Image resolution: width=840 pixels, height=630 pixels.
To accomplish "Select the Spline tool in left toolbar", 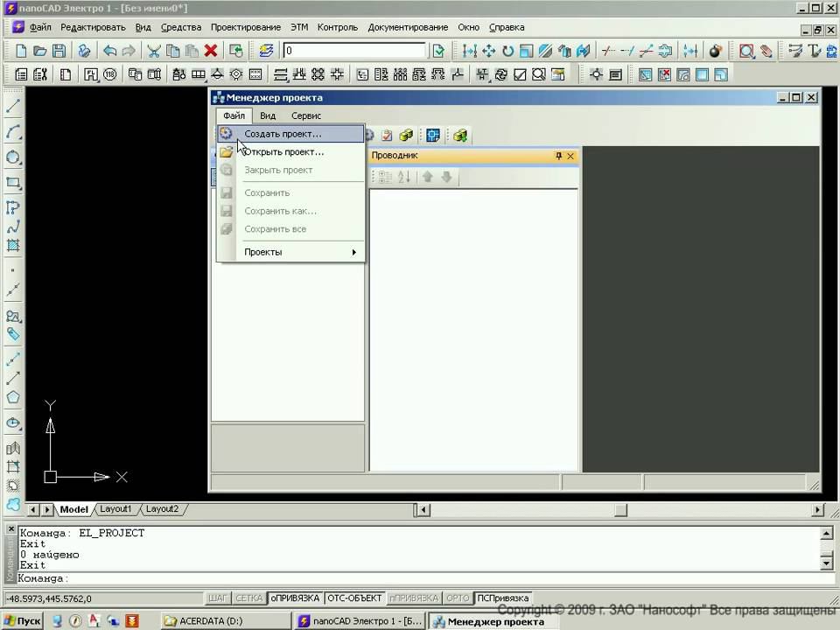I will point(13,227).
